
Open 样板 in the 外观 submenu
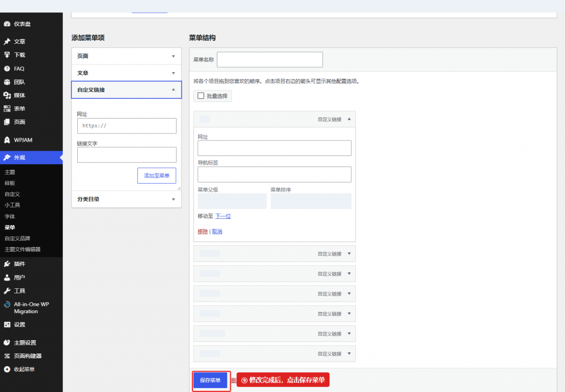click(x=10, y=183)
